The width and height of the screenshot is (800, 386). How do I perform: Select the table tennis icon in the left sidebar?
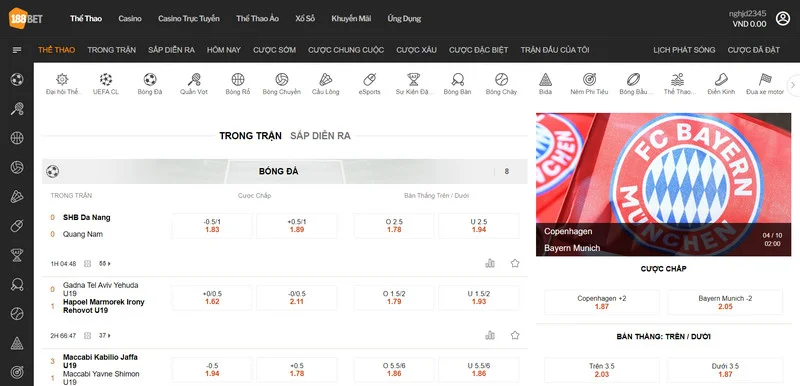coord(17,284)
